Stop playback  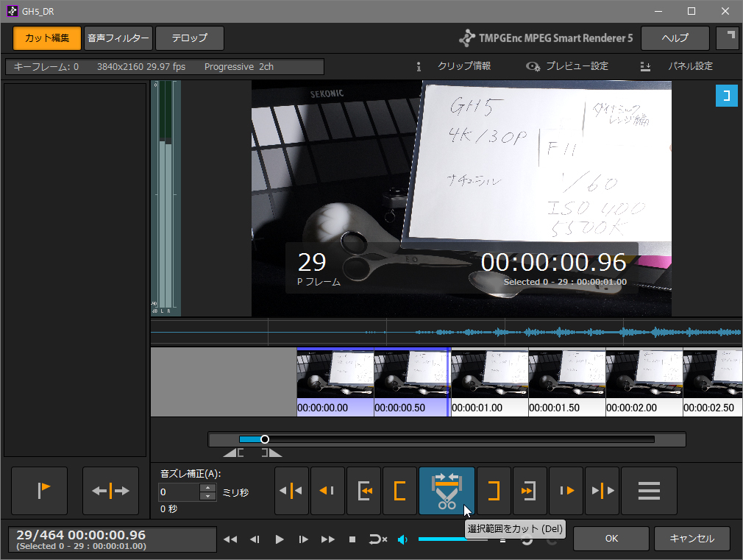(x=352, y=539)
